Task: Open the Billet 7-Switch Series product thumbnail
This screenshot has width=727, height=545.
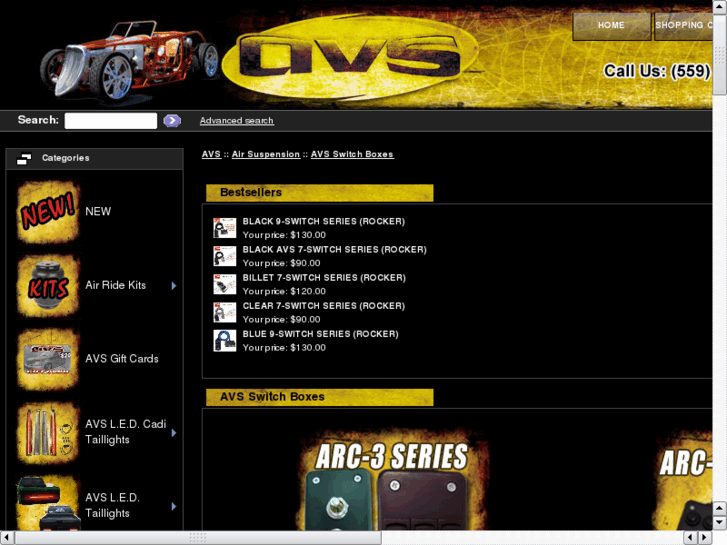Action: click(225, 284)
